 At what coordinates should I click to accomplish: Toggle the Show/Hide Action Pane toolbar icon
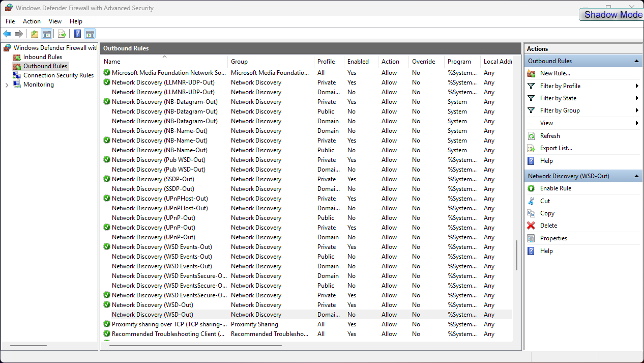[x=90, y=34]
